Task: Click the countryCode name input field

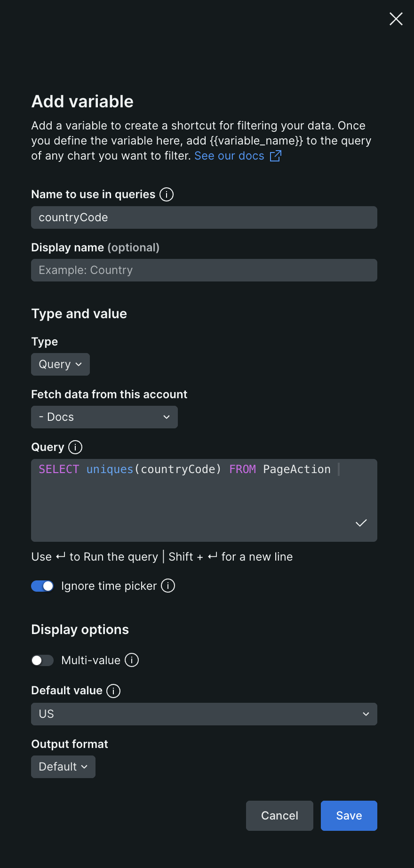Action: tap(204, 217)
